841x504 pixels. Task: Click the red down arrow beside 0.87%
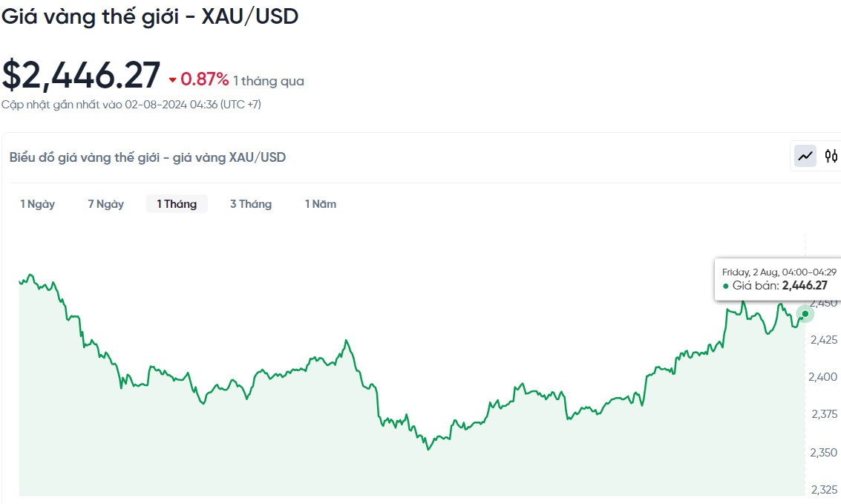(173, 80)
